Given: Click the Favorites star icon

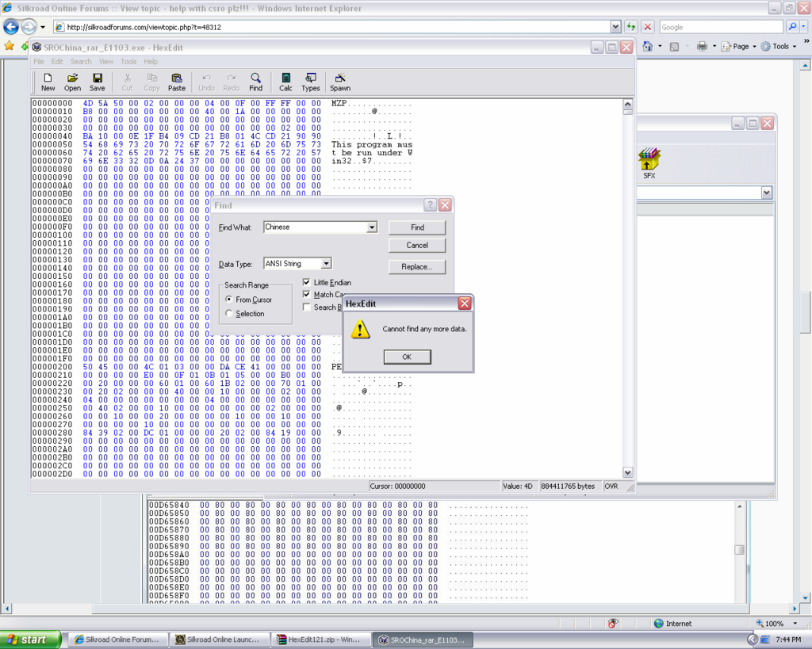Looking at the screenshot, I should [x=9, y=47].
